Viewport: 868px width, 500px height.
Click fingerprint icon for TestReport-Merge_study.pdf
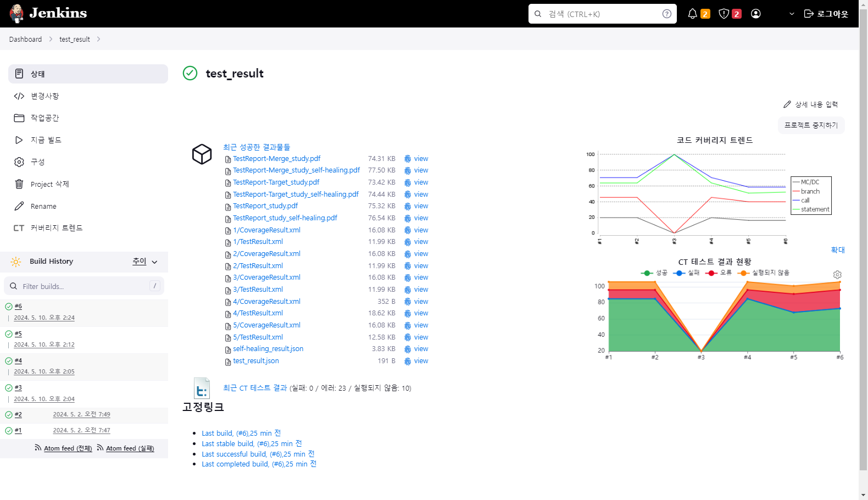(408, 159)
